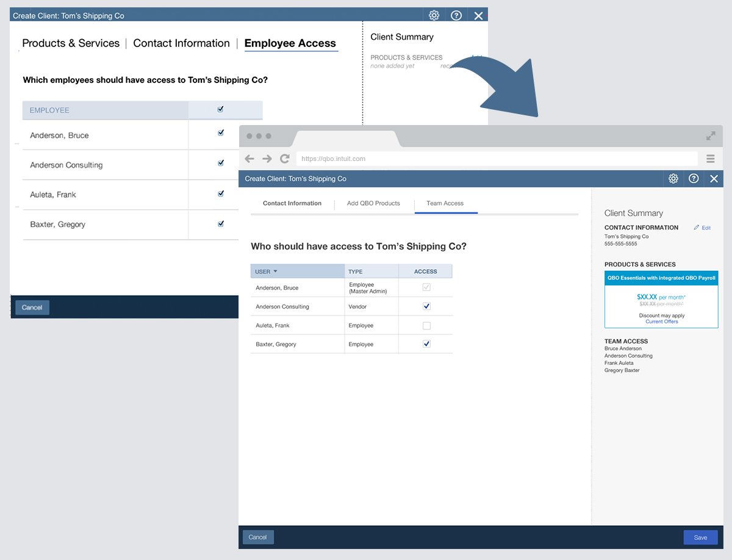Open settings gear in front Create Client dialog
732x560 pixels.
[x=673, y=179]
